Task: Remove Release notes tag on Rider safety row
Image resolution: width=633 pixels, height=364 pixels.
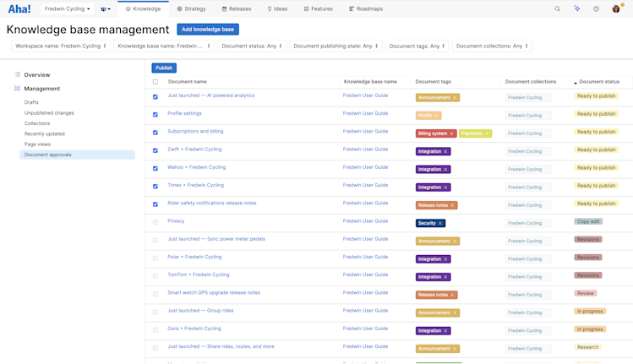Action: point(452,205)
